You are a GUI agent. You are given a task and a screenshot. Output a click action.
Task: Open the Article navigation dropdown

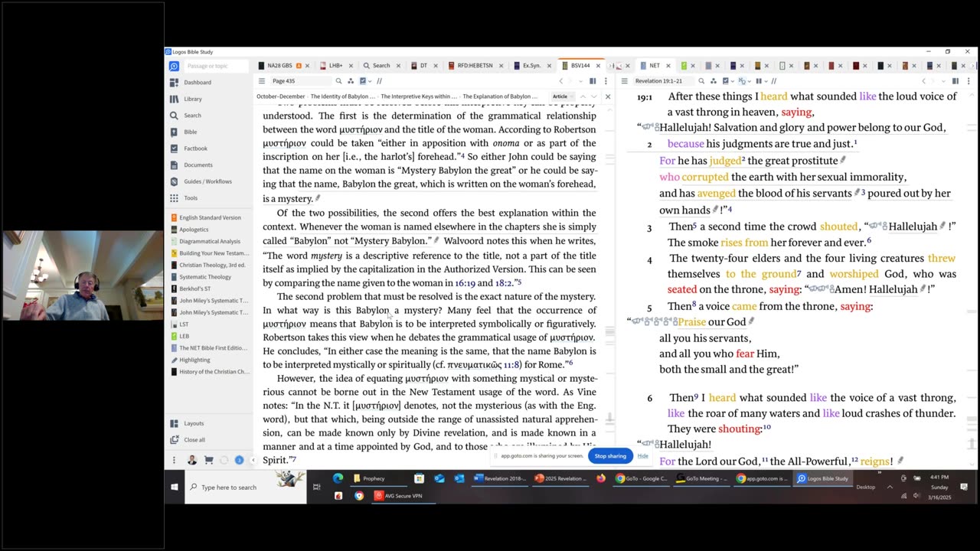[x=563, y=96]
